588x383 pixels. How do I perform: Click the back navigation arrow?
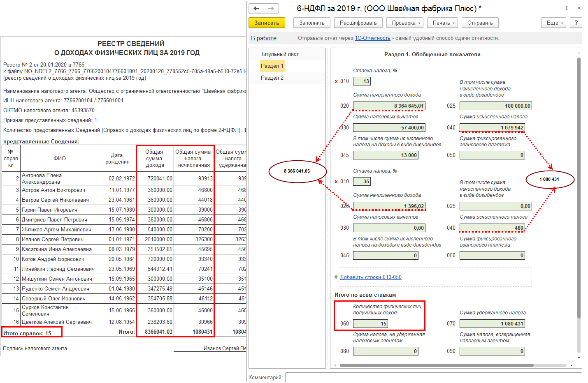pos(256,8)
